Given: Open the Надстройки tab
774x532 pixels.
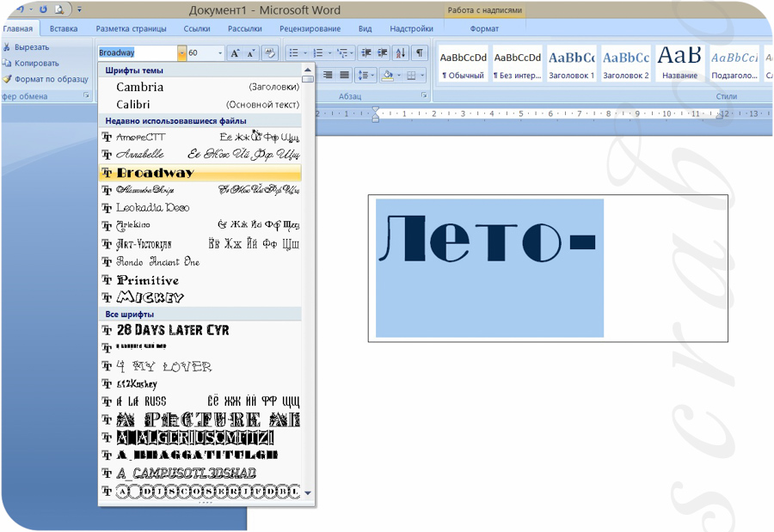Looking at the screenshot, I should 412,28.
